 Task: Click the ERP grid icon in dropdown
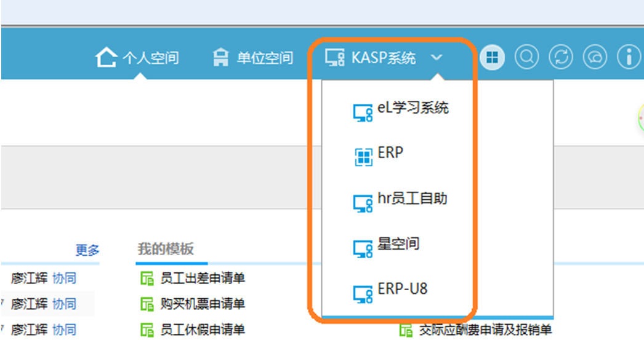click(x=364, y=157)
